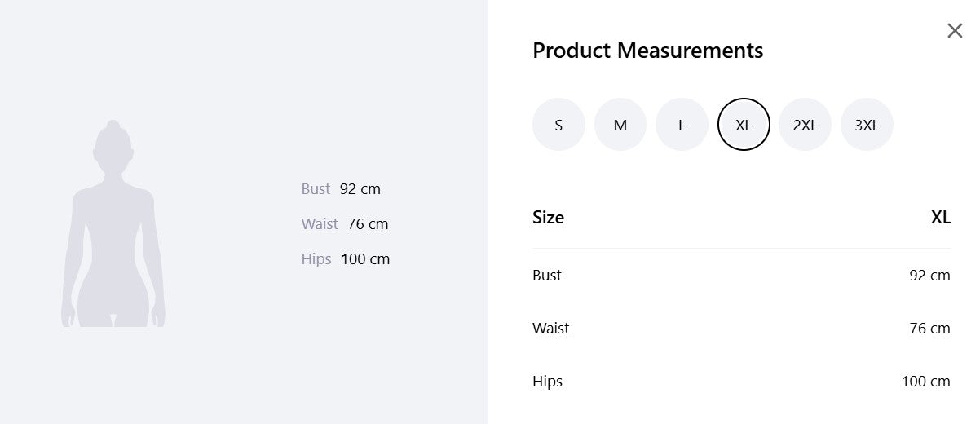Click the female body silhouette figure
Image resolution: width=980 pixels, height=424 pixels.
[x=113, y=223]
